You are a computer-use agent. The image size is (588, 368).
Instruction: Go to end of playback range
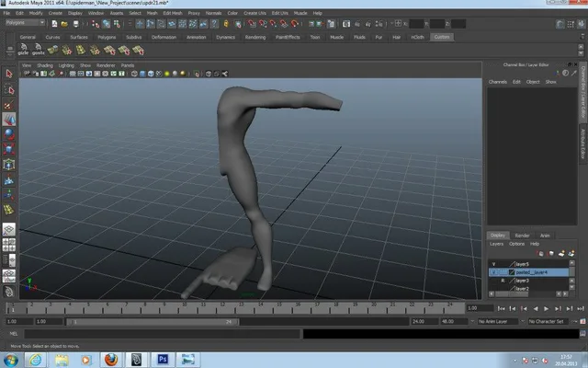click(x=581, y=309)
